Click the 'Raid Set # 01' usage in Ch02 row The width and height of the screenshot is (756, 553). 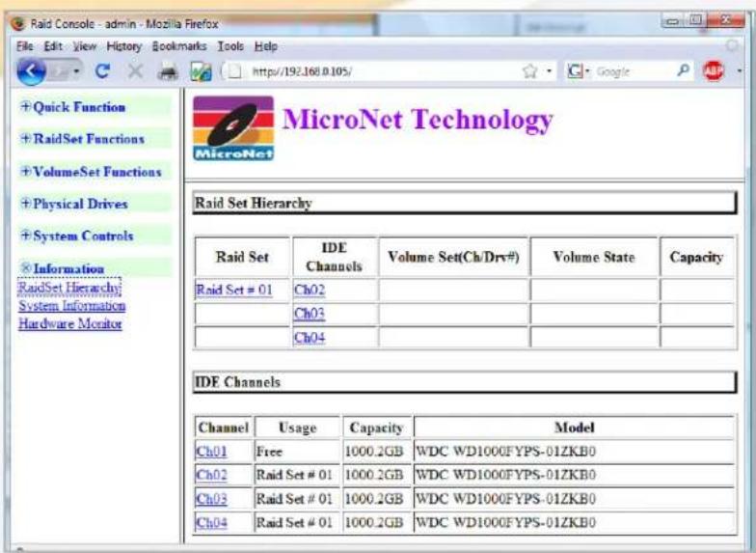pos(295,475)
